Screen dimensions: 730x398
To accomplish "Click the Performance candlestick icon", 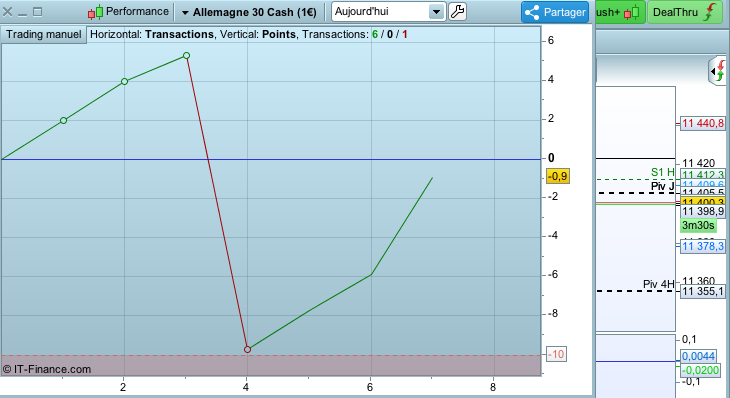I will pyautogui.click(x=95, y=12).
